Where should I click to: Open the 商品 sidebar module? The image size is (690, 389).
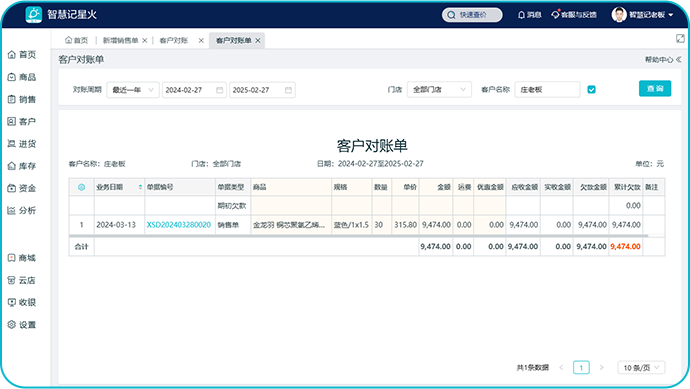(x=22, y=77)
